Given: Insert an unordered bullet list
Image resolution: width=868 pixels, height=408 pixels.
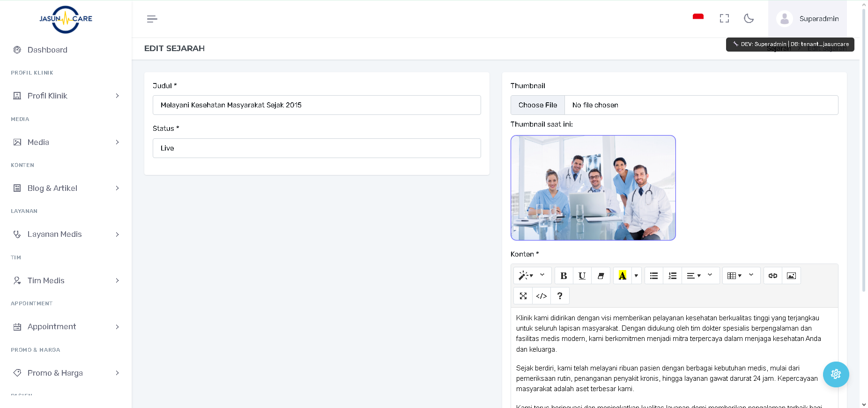Looking at the screenshot, I should click(654, 276).
